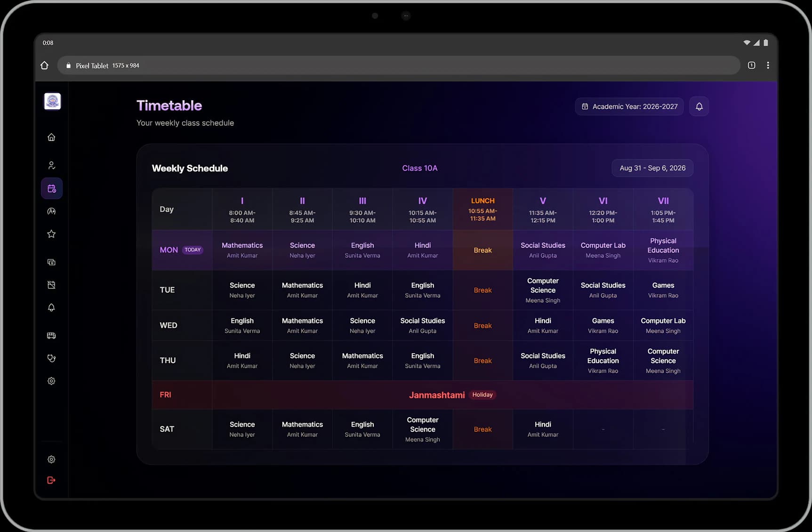
Task: Open the bus transport sidebar icon
Action: point(51,336)
